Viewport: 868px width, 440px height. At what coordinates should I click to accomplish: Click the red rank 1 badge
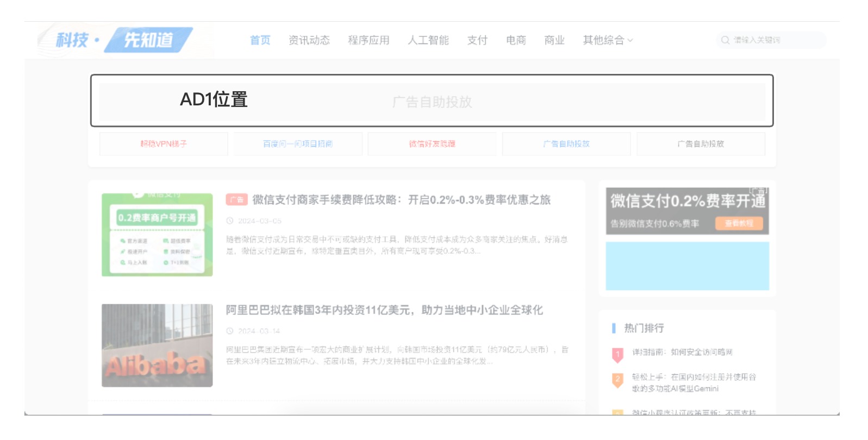coord(617,355)
